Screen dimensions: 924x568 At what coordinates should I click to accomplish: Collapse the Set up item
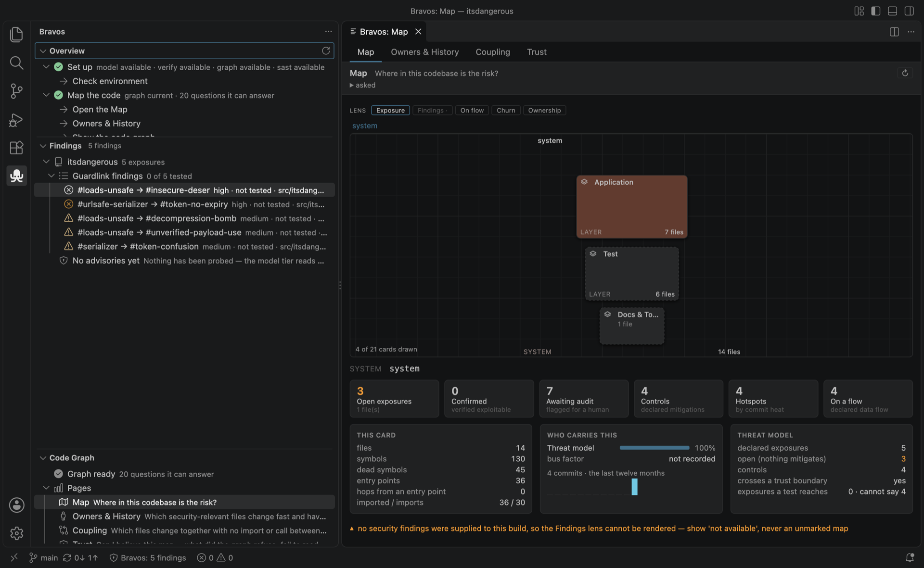46,67
